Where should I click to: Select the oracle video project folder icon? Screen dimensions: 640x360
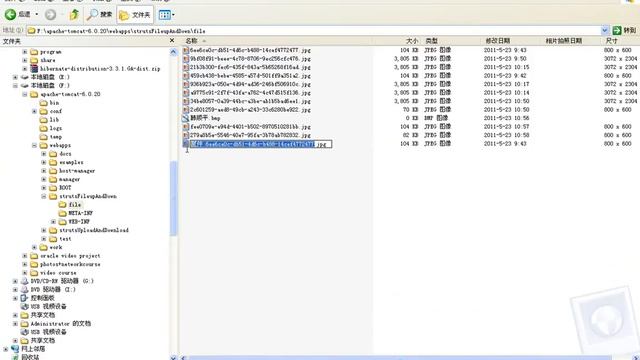(34, 256)
